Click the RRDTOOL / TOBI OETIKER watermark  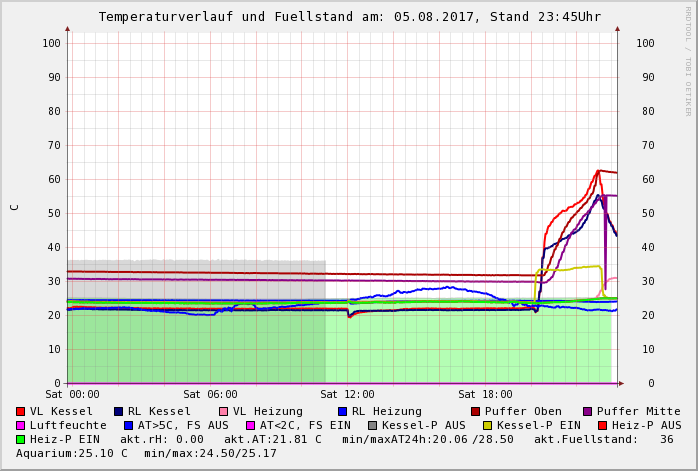pyautogui.click(x=688, y=60)
